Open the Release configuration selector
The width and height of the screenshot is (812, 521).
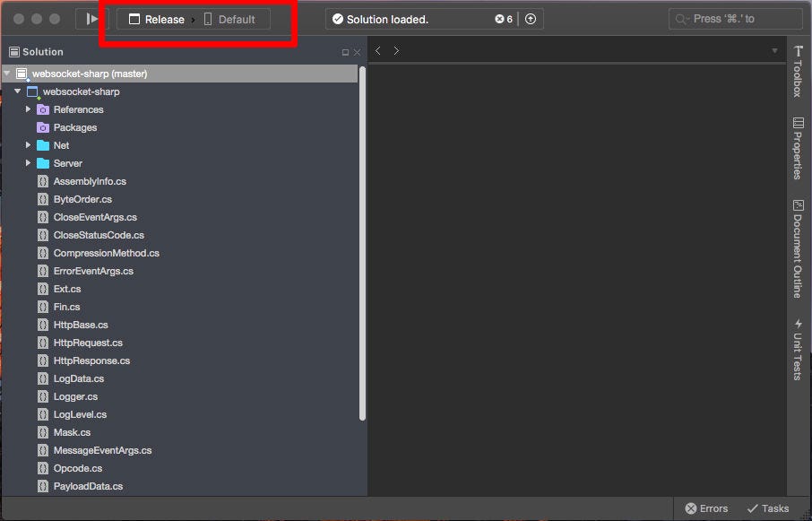point(162,18)
